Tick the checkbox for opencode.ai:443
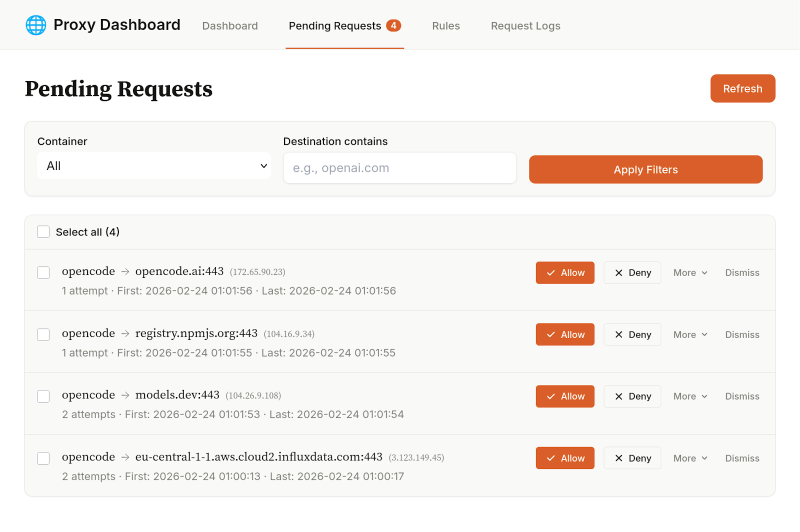The height and width of the screenshot is (532, 800). [43, 272]
